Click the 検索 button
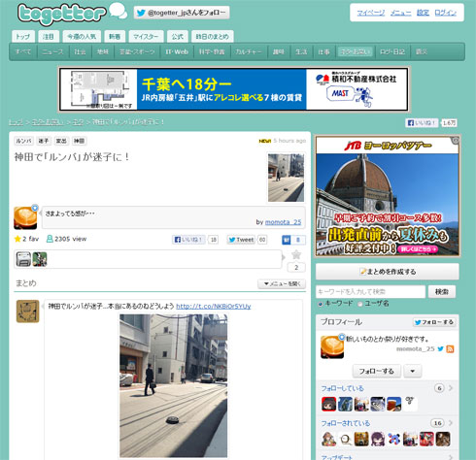476x460 pixels. pyautogui.click(x=442, y=292)
